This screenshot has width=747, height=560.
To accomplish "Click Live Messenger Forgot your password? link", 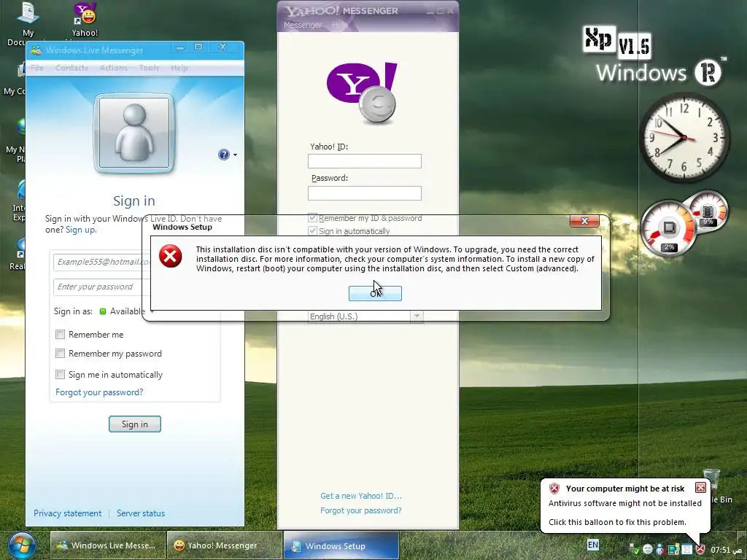I will pos(99,392).
